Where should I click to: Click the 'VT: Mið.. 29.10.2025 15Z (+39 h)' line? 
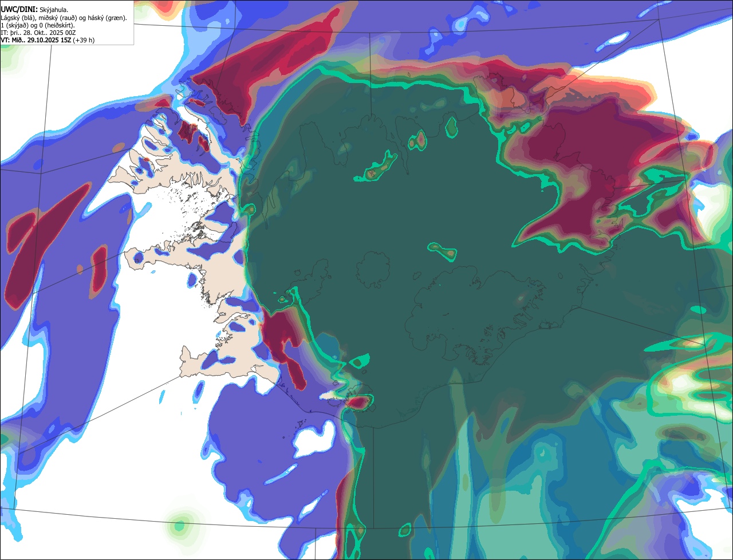pos(48,40)
